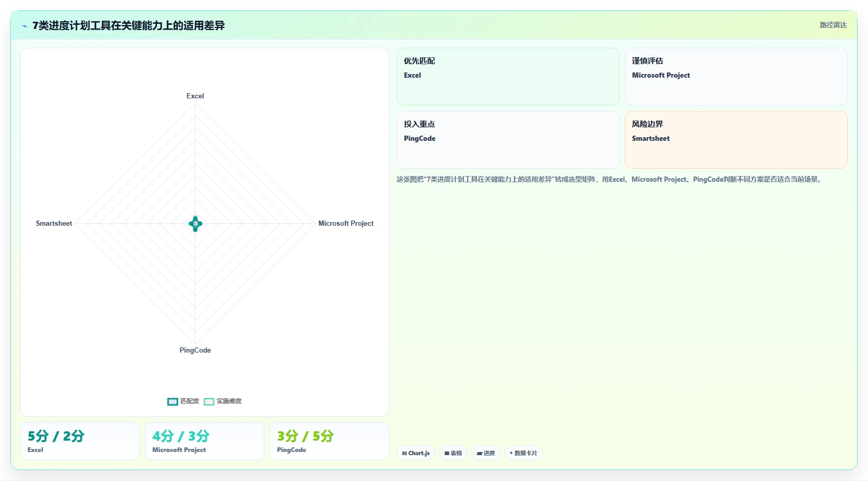Open the 投入重点 PingCode card

tap(508, 140)
